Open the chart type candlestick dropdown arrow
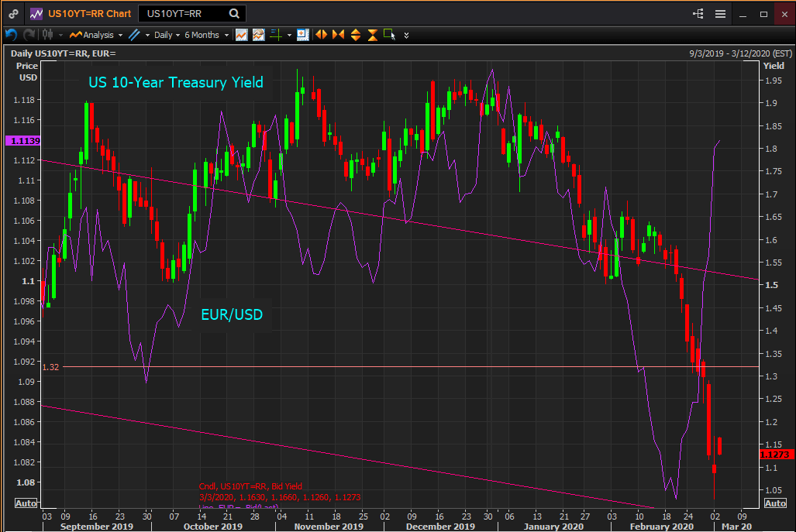This screenshot has width=796, height=532. tap(60, 35)
